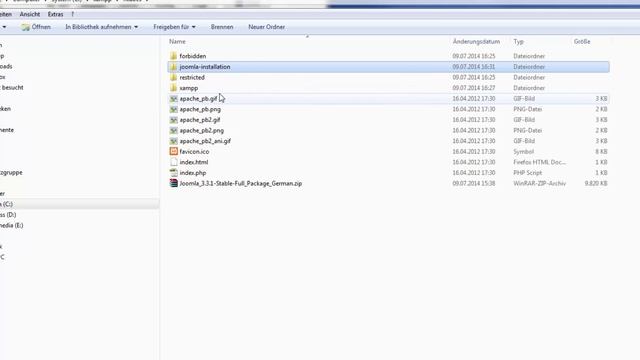Click the 8 KB size value
This screenshot has width=640, height=360.
[x=601, y=151]
